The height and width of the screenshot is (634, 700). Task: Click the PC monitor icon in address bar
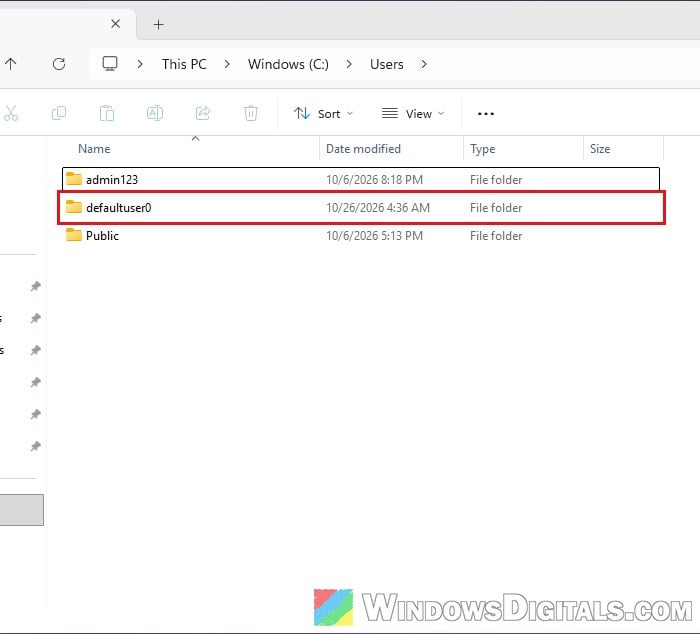pyautogui.click(x=110, y=63)
